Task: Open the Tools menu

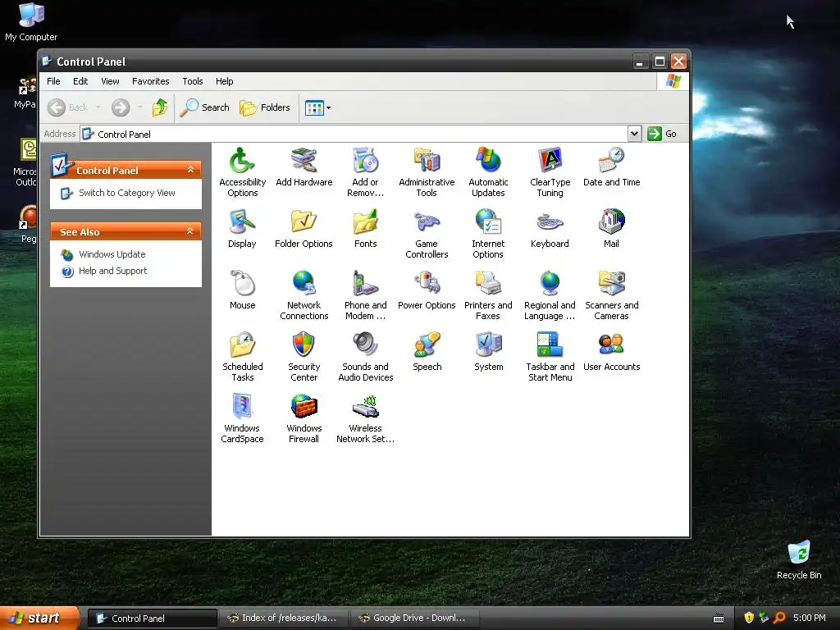Action: 192,81
